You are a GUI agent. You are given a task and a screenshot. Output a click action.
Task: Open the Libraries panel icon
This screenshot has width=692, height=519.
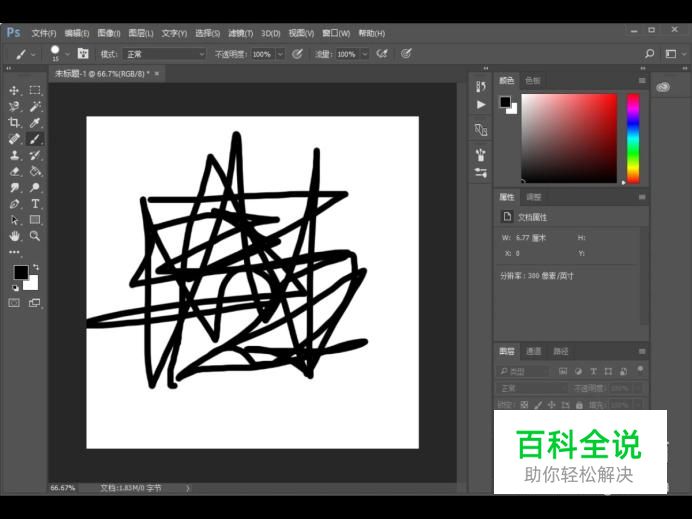click(663, 87)
